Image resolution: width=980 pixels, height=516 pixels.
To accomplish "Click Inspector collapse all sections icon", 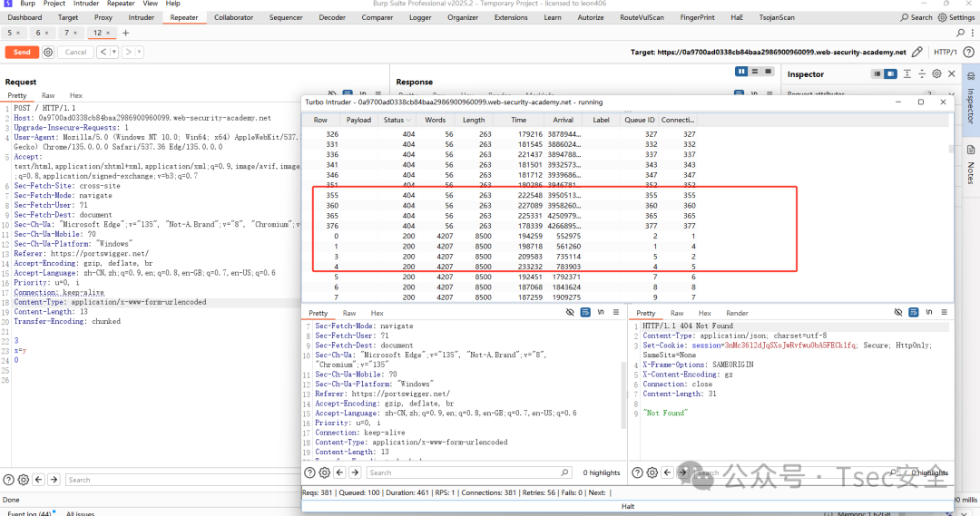I will click(x=922, y=73).
